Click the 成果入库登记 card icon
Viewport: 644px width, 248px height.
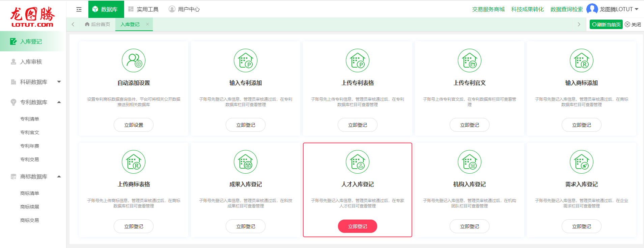pyautogui.click(x=246, y=162)
